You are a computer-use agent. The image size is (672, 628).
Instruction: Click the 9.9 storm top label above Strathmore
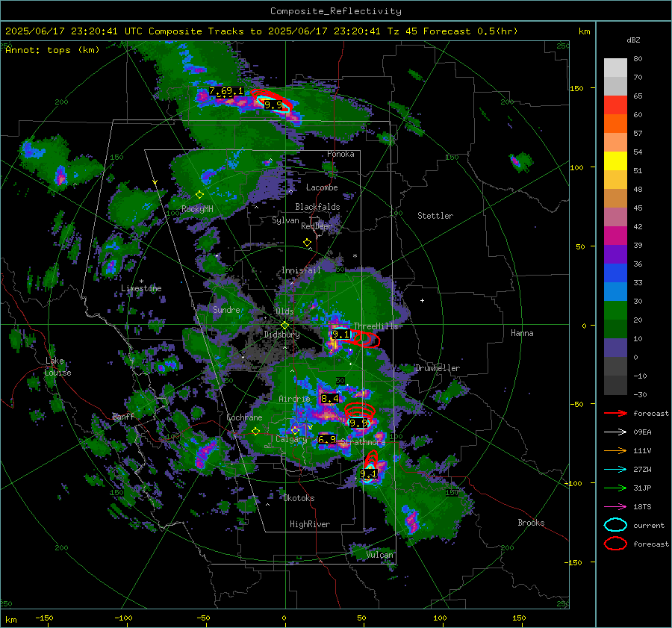(358, 423)
